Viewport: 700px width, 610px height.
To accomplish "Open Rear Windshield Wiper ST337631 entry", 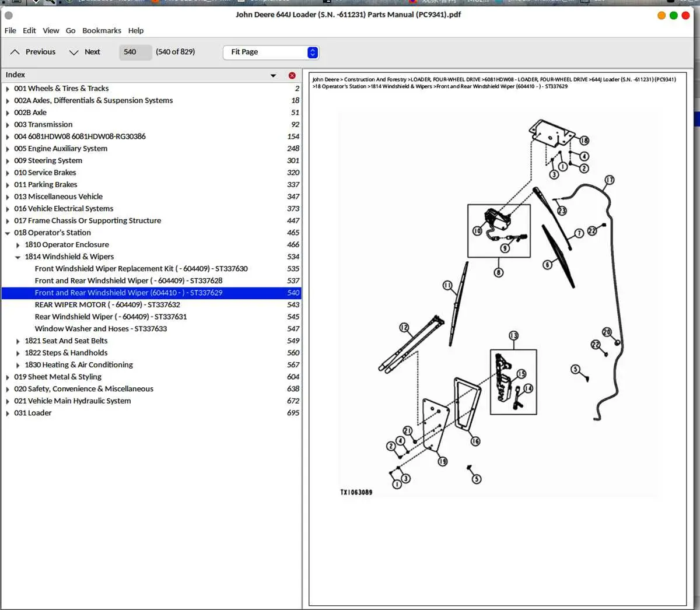I will pos(111,317).
